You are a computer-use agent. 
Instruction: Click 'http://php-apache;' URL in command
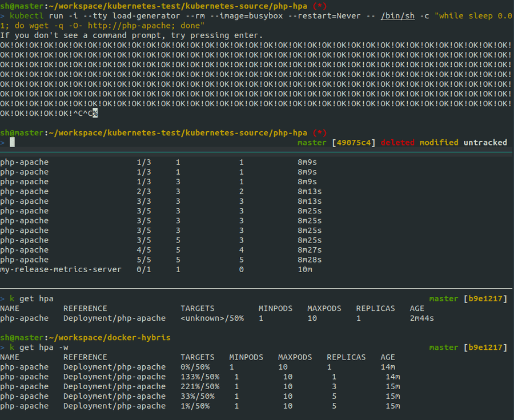131,26
